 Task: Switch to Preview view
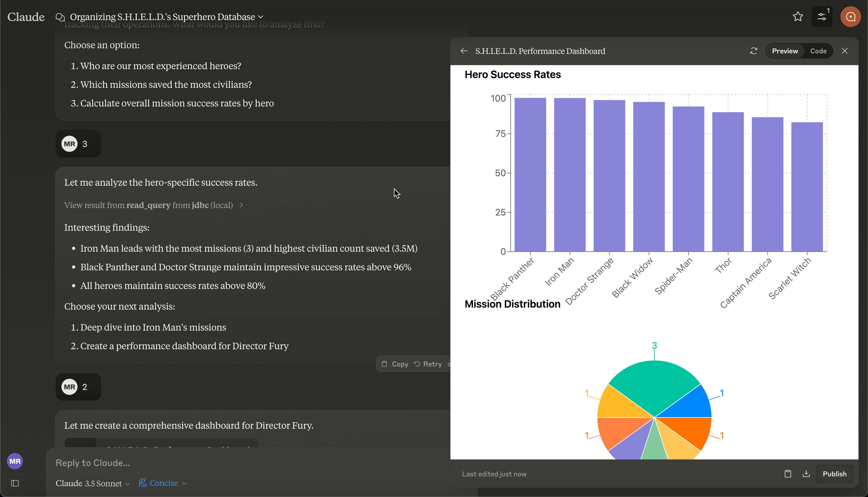(785, 51)
